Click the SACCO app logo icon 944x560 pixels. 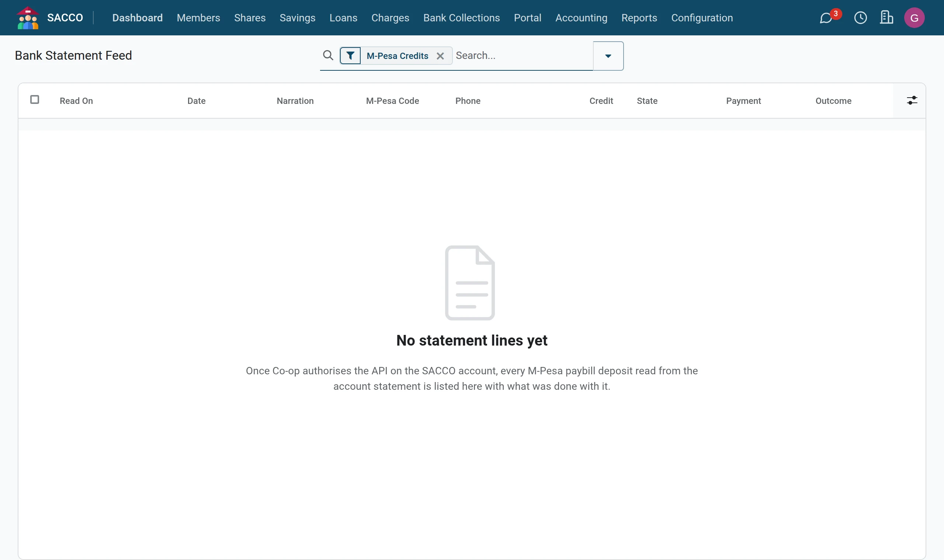(x=28, y=18)
